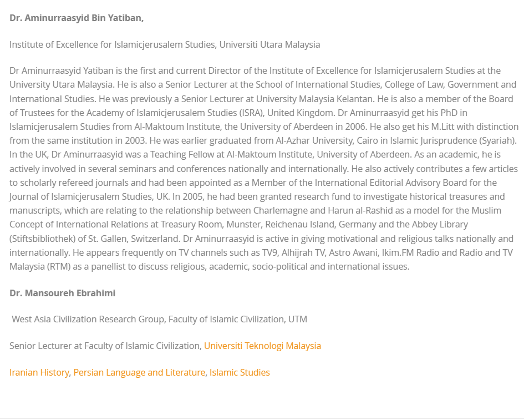Open the Persian Language and Literature link

(139, 372)
